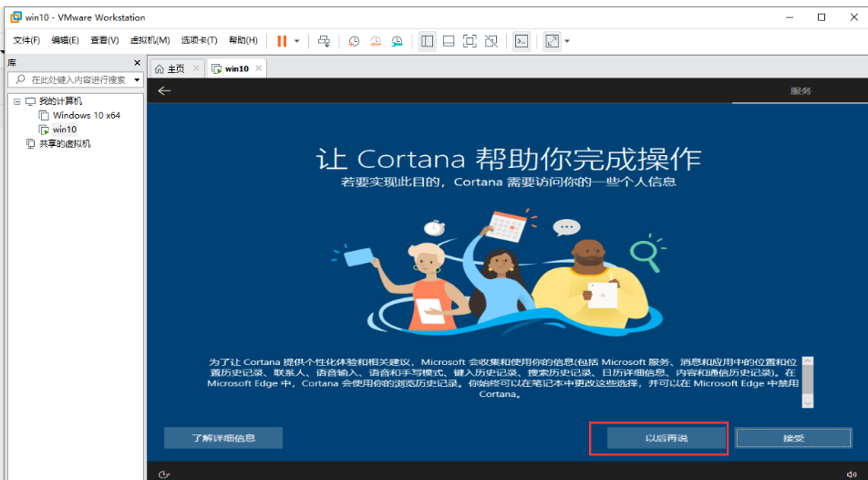Open the power options dropdown arrow
This screenshot has height=480, width=868.
click(x=296, y=41)
